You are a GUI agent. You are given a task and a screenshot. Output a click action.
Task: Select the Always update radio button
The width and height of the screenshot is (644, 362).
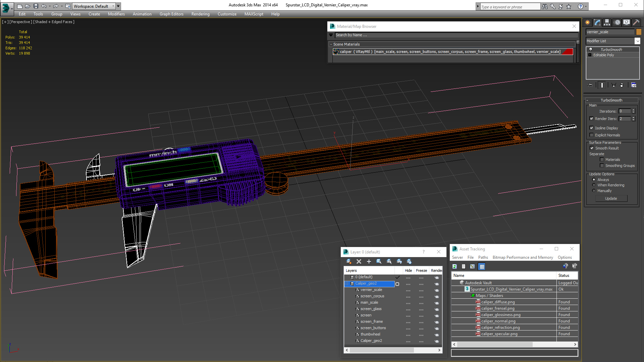(594, 180)
